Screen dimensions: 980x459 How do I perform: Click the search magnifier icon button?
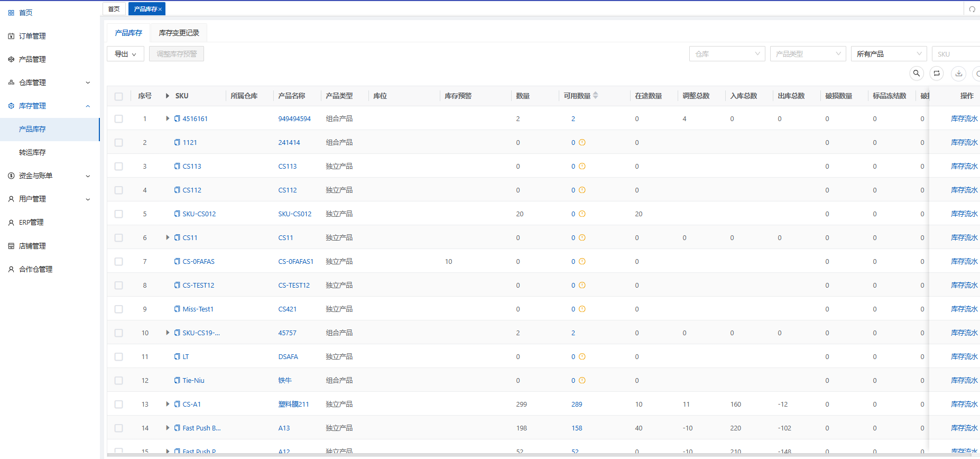click(917, 74)
